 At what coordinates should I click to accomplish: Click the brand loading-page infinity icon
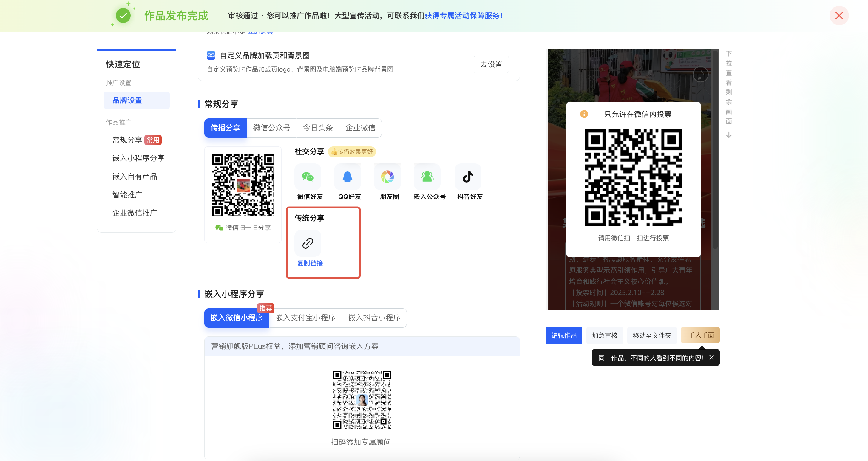[x=211, y=55]
